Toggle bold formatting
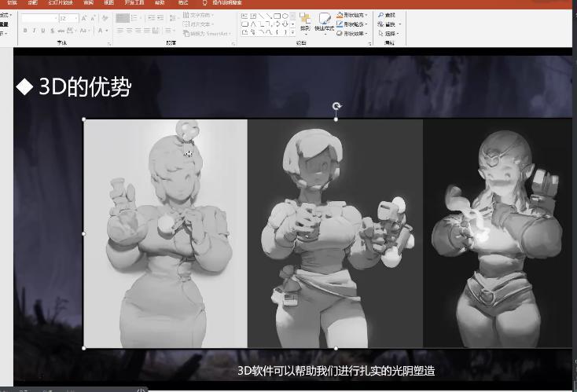Screen dimensions: 577x392 coord(24,31)
